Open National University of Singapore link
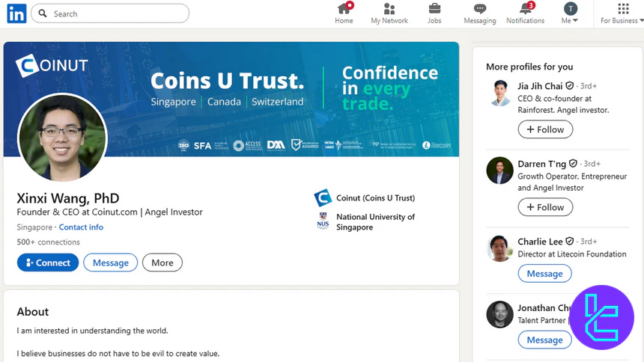 375,222
